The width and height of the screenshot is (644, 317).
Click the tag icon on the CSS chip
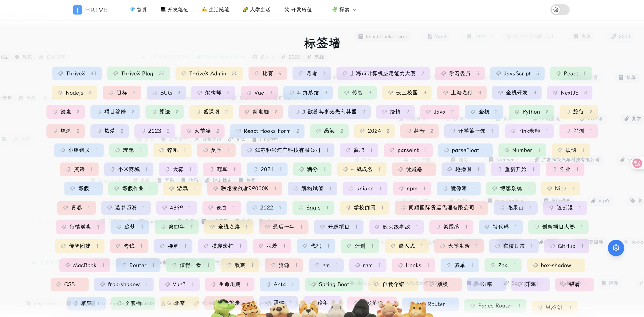pyautogui.click(x=58, y=284)
